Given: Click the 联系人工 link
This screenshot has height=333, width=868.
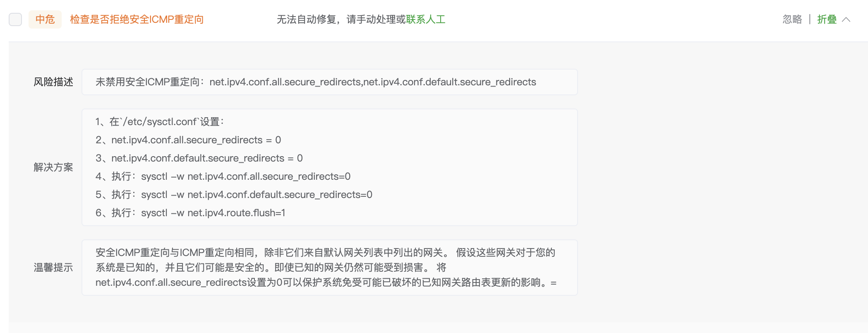Looking at the screenshot, I should point(426,19).
